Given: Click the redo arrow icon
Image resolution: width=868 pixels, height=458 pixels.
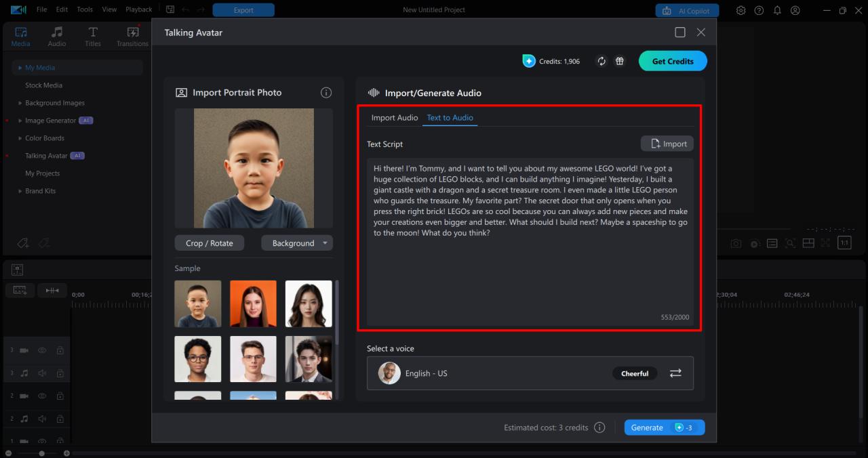Looking at the screenshot, I should [x=201, y=9].
